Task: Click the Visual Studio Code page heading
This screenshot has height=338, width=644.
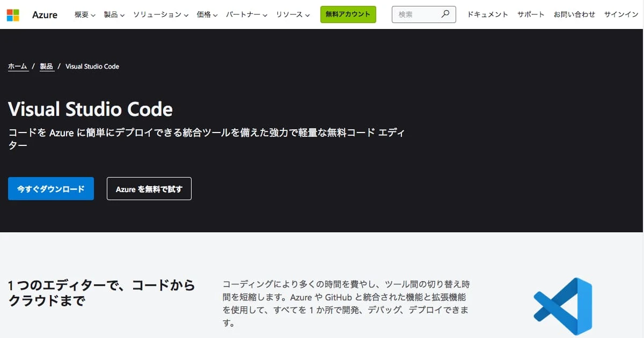Action: (90, 109)
